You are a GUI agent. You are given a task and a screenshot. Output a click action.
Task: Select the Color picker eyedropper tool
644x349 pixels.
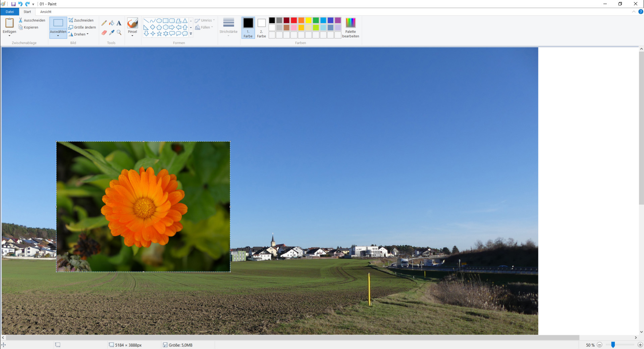click(x=112, y=33)
